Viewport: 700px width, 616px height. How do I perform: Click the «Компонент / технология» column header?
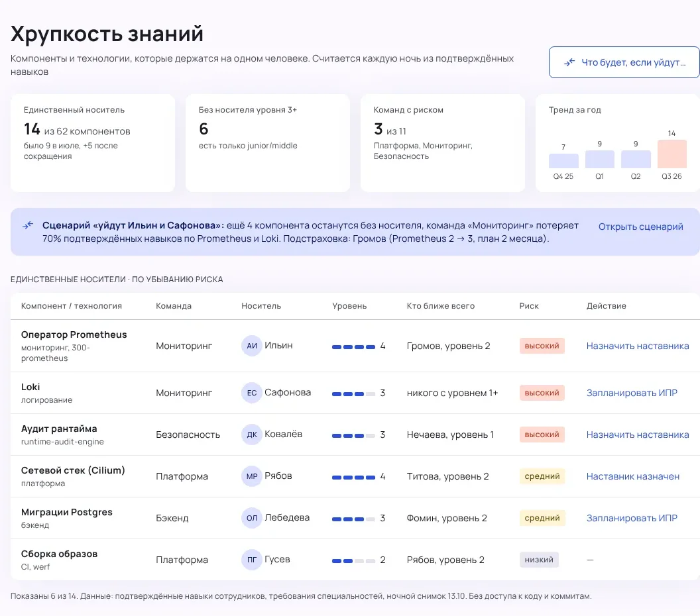(x=72, y=306)
